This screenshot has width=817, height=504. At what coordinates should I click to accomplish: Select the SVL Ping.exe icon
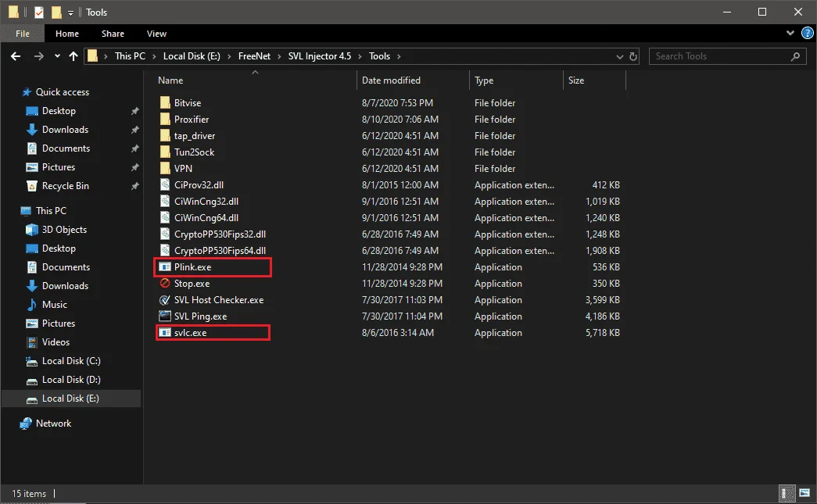(x=165, y=316)
